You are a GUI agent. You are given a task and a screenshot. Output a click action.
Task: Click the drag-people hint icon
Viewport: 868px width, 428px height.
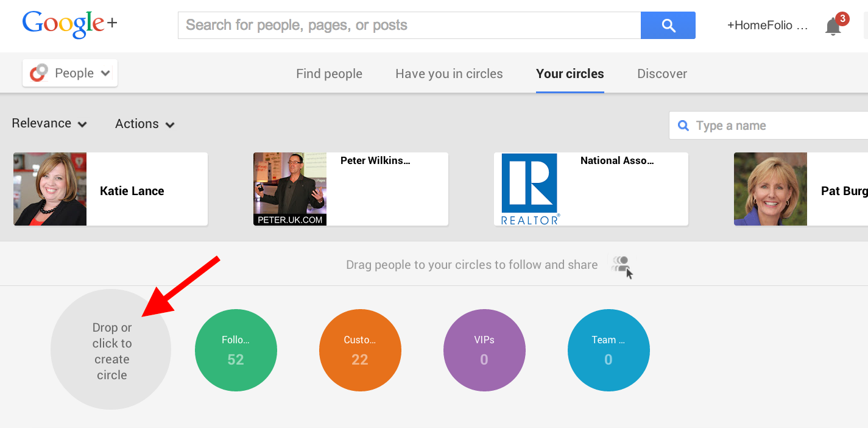coord(623,266)
